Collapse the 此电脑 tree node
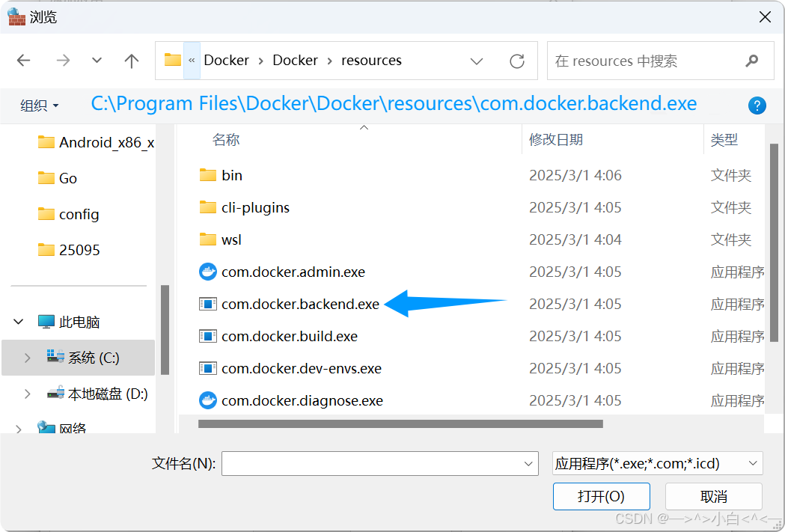785x532 pixels. tap(16, 322)
